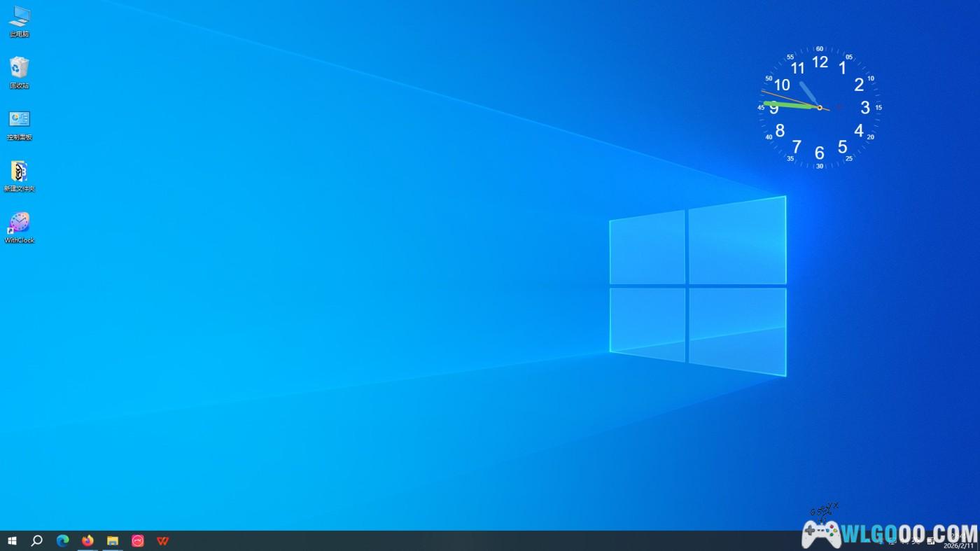Launch Microsoft Edge from the taskbar
Viewport: 980px width, 551px height.
pos(62,540)
